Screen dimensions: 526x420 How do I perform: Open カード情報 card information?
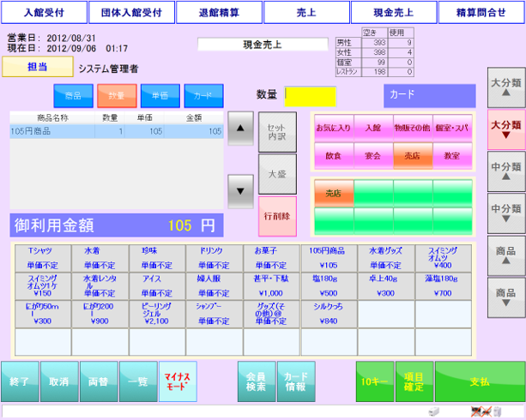pos(295,381)
